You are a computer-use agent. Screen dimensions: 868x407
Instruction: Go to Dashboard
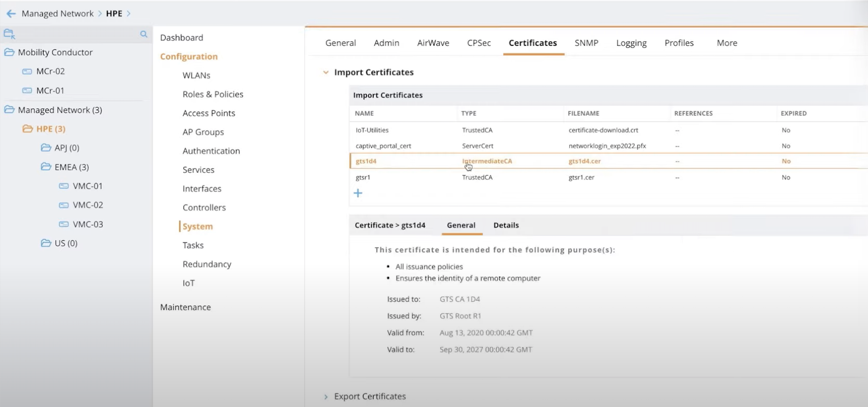coord(181,38)
